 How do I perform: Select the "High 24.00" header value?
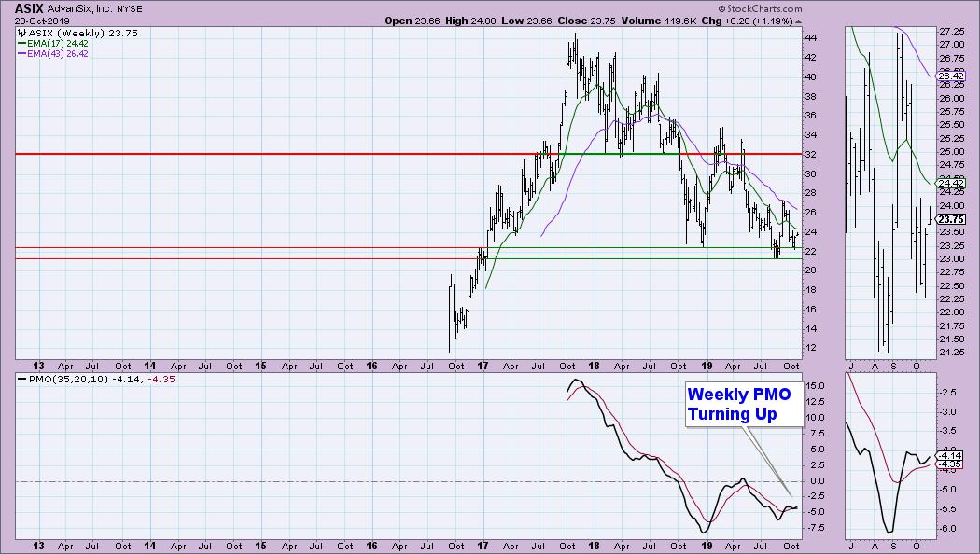tap(470, 21)
